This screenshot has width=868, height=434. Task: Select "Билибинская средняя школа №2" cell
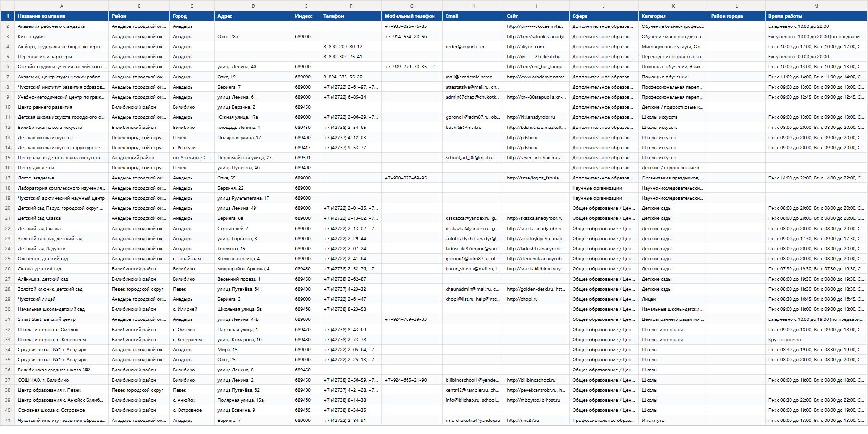tap(62, 370)
